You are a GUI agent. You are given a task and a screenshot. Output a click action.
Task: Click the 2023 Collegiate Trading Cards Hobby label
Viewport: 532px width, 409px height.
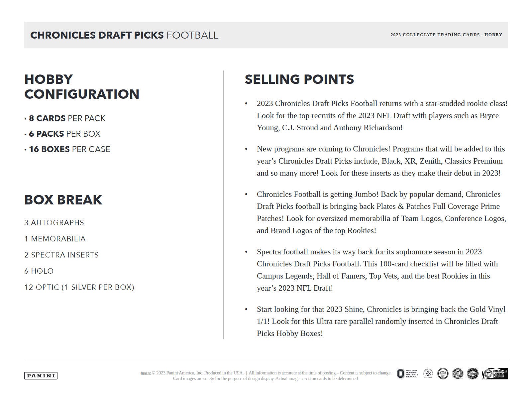[x=446, y=35]
